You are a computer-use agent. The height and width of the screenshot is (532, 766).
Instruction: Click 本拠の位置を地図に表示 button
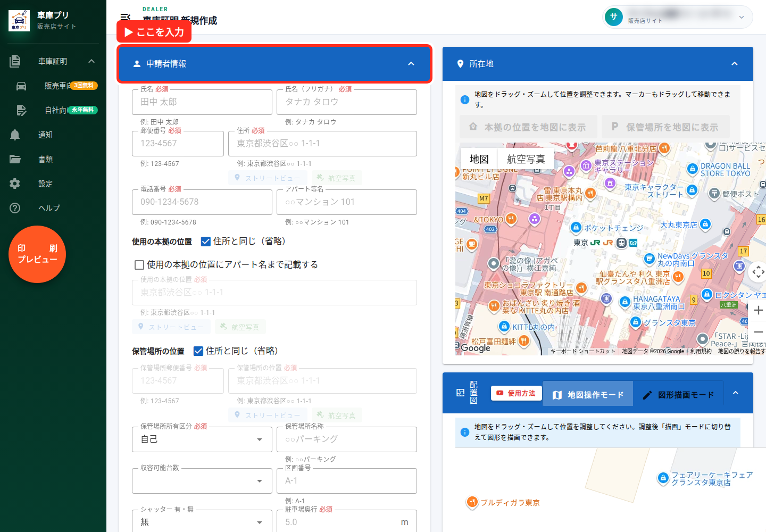[x=528, y=127]
